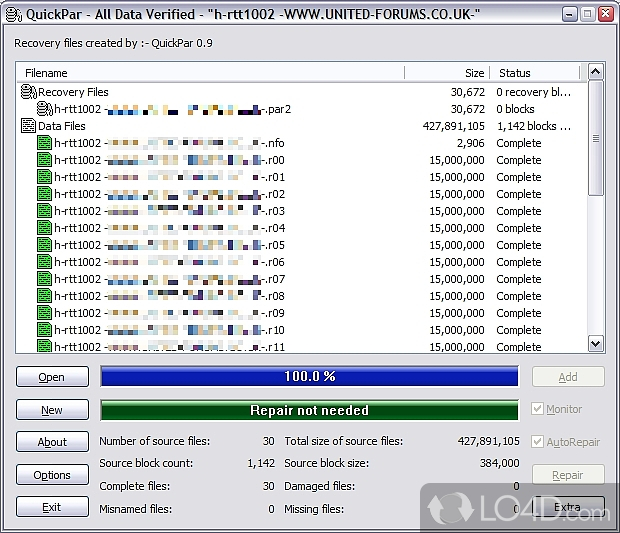Screen dimensions: 620x533
Task: Click the Status column header
Action: click(535, 73)
